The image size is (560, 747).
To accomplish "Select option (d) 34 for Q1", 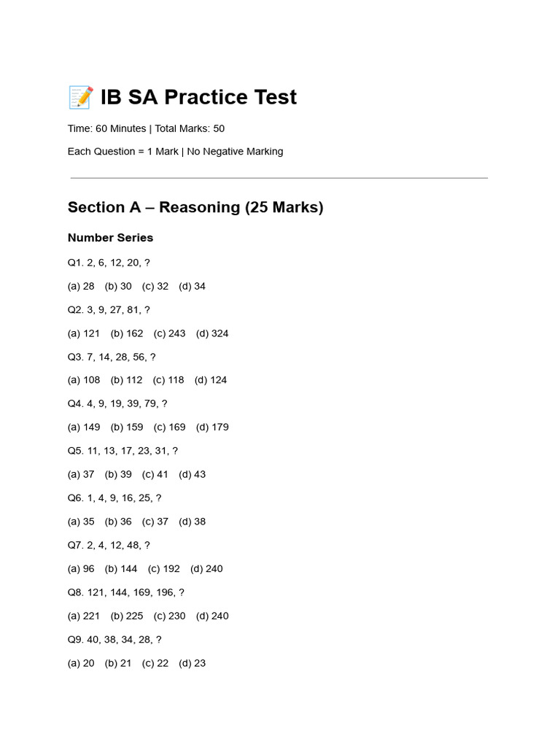I will click(x=192, y=286).
